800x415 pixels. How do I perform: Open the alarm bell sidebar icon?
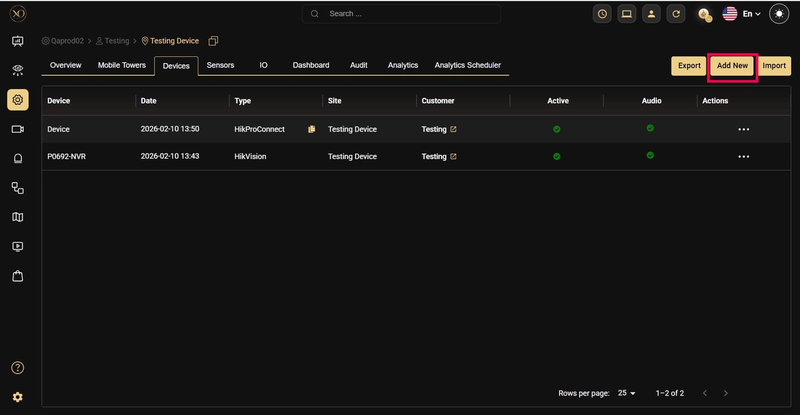pos(18,159)
